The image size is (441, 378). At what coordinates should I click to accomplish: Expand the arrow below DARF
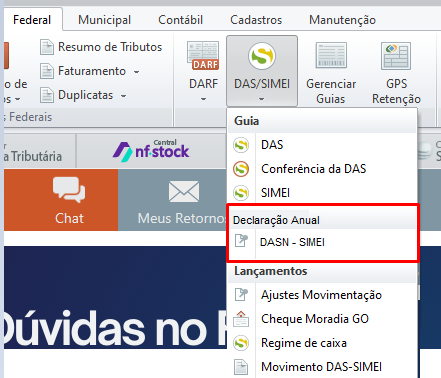click(x=203, y=99)
